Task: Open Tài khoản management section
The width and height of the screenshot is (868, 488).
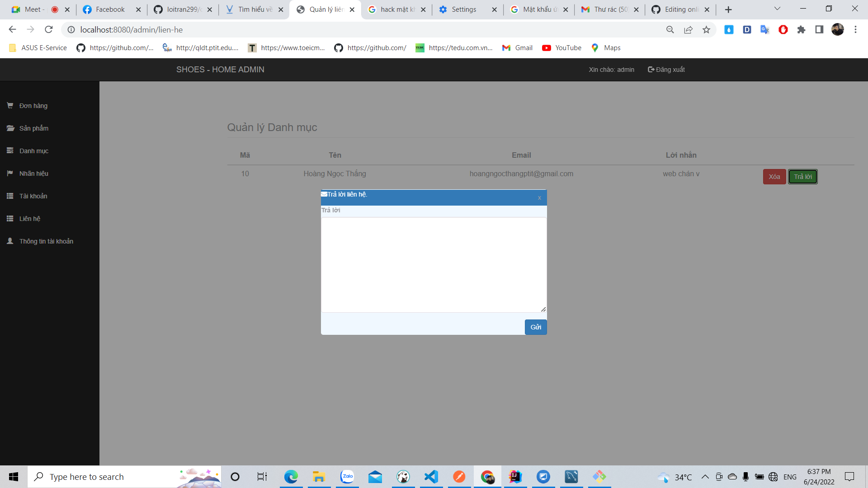Action: 33,196
